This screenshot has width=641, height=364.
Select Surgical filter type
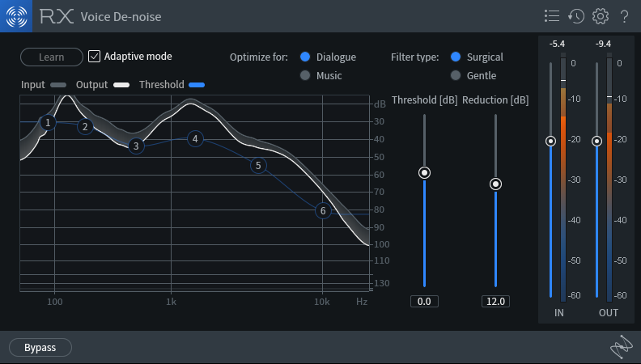456,57
